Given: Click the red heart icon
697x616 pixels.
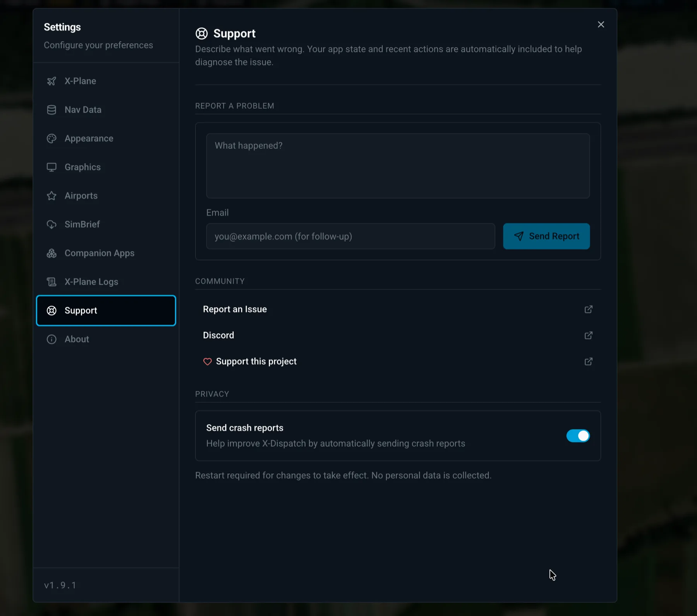Looking at the screenshot, I should coord(208,361).
